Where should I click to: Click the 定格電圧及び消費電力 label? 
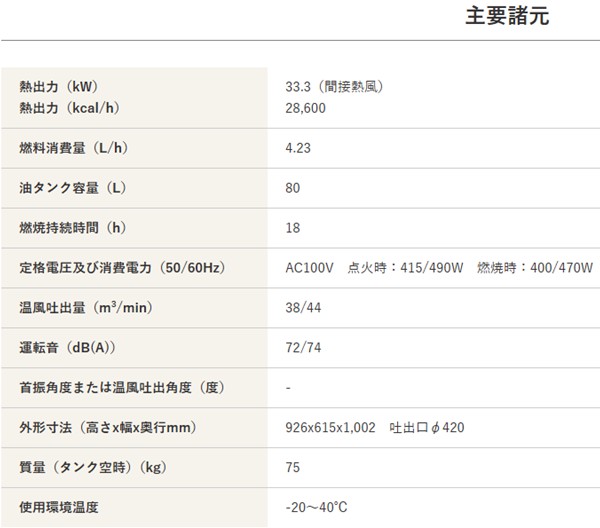tap(120, 267)
